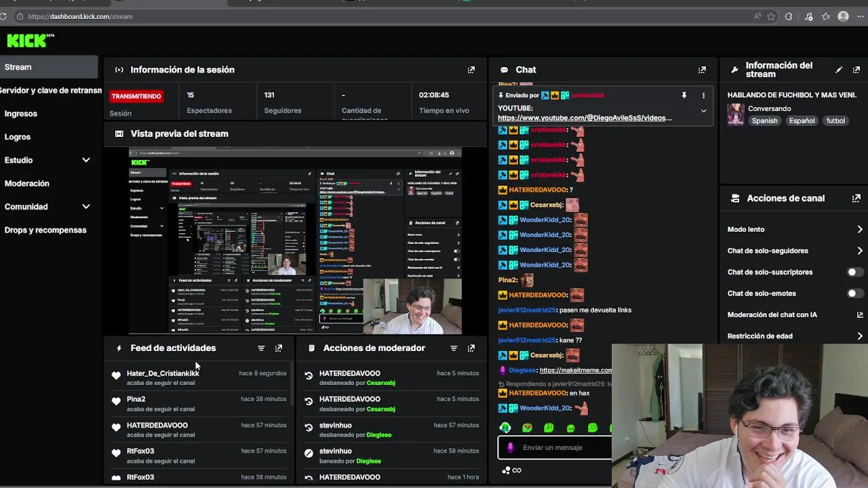
Task: Open Restricción de edad options arrow
Action: click(x=860, y=336)
